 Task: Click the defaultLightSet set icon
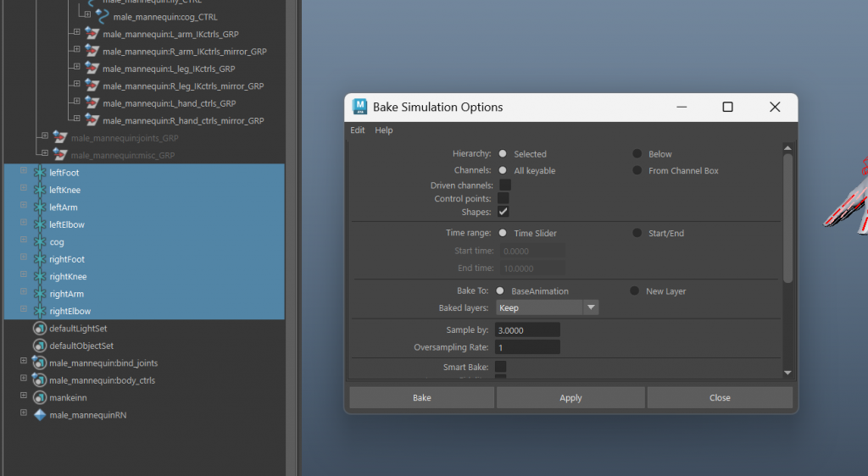coord(40,329)
